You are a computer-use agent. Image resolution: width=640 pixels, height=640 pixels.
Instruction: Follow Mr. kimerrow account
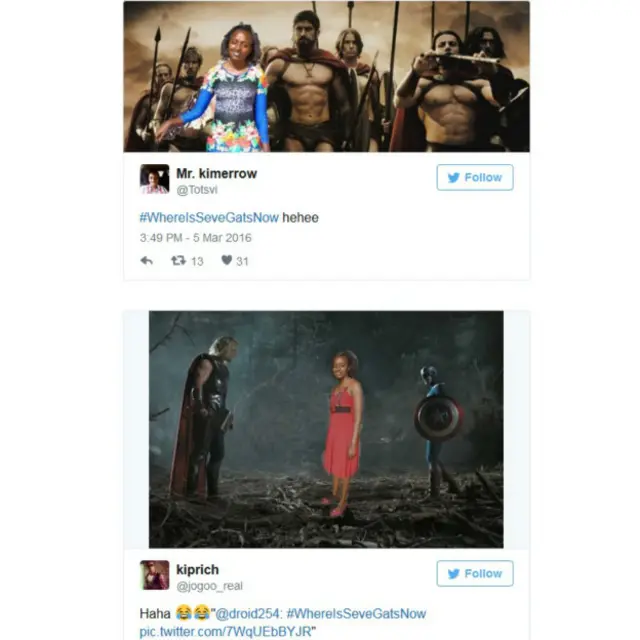click(x=475, y=178)
